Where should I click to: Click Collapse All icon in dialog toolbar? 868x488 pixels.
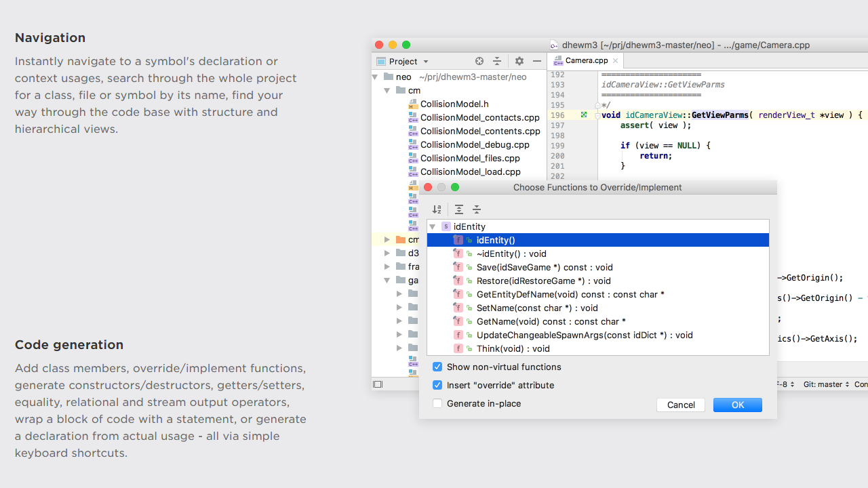(477, 209)
